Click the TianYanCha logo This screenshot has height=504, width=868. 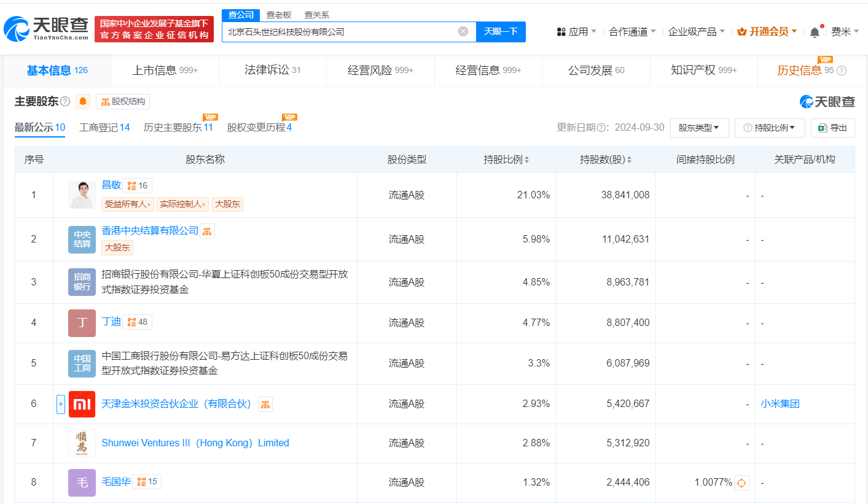coord(46,29)
